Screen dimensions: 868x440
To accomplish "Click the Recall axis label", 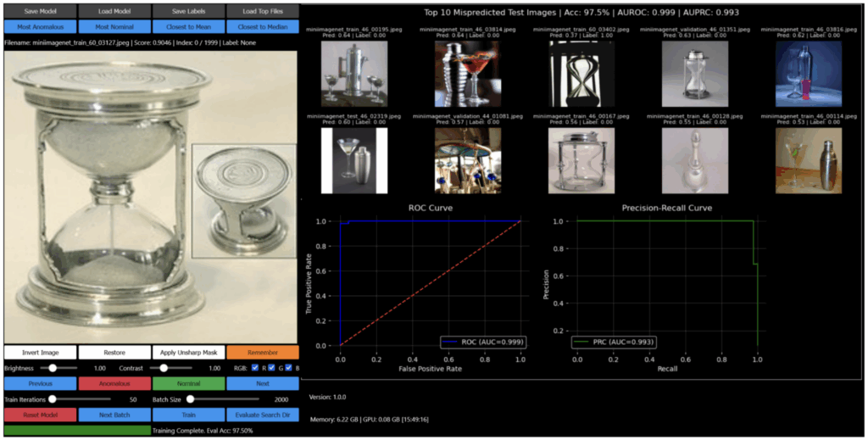I will [666, 369].
